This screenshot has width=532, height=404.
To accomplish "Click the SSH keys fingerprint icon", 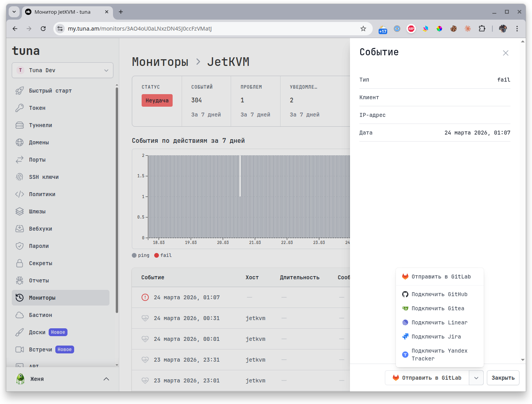I will 20,177.
